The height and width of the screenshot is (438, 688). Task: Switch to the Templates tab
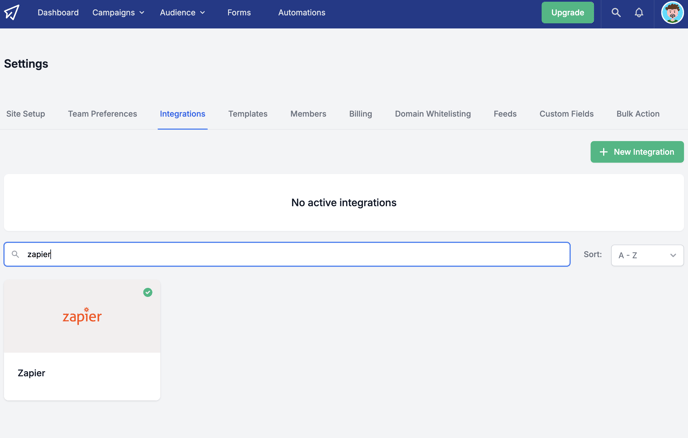(x=248, y=114)
